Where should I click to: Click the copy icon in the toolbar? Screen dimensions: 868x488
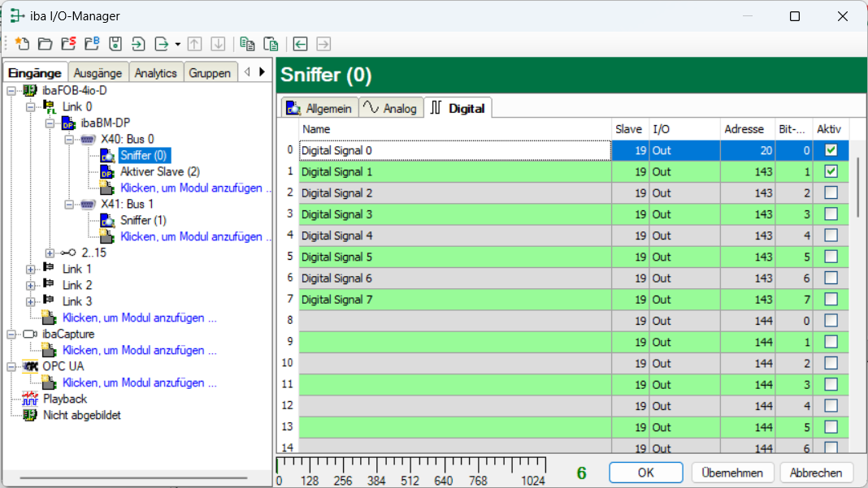click(247, 44)
